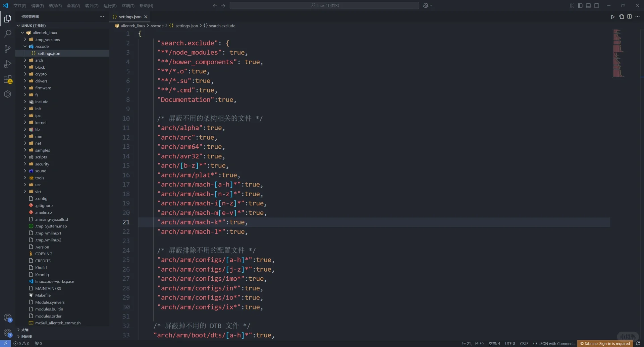The width and height of the screenshot is (644, 347).
Task: Open Run and Debug view
Action: [7, 64]
